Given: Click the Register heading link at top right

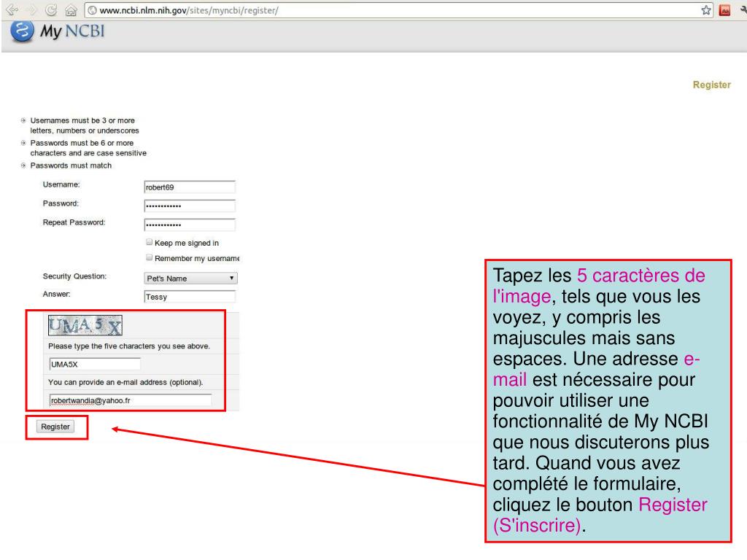Looking at the screenshot, I should coord(711,85).
